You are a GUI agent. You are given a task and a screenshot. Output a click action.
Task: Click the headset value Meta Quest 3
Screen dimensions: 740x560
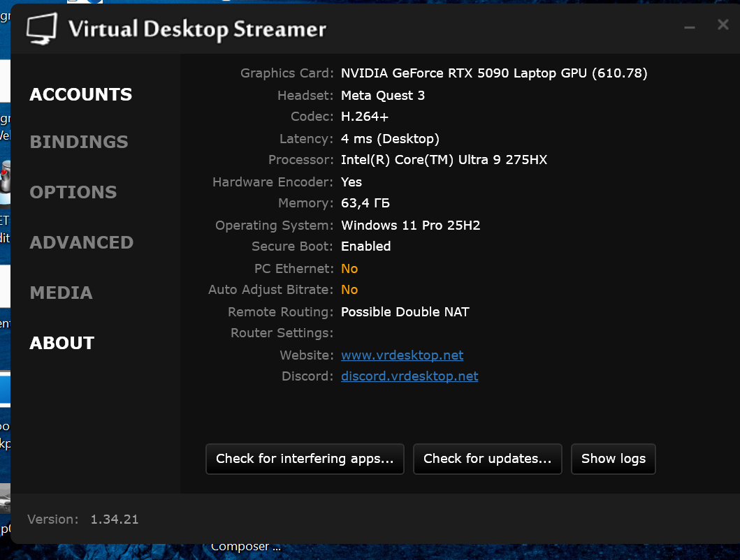click(x=383, y=95)
